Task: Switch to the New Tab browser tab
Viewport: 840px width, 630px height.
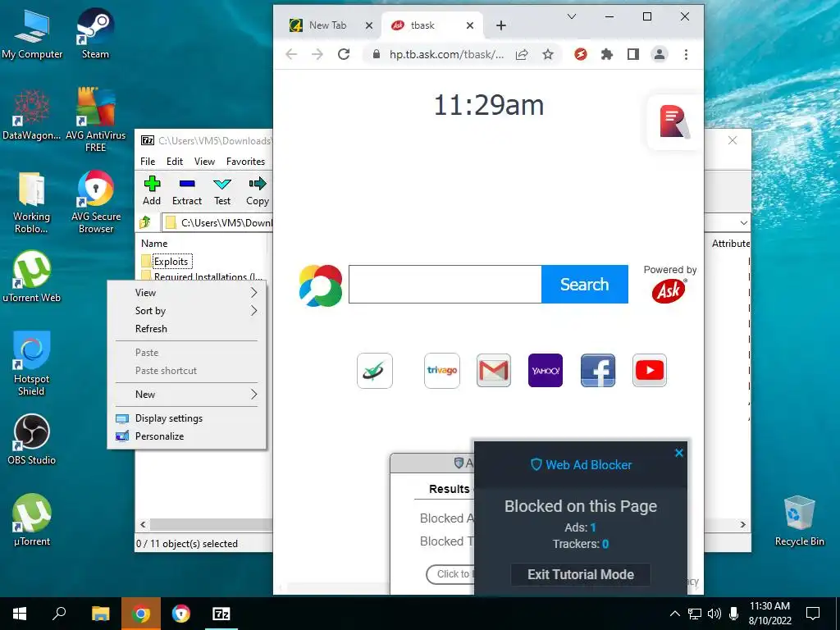Action: click(327, 25)
